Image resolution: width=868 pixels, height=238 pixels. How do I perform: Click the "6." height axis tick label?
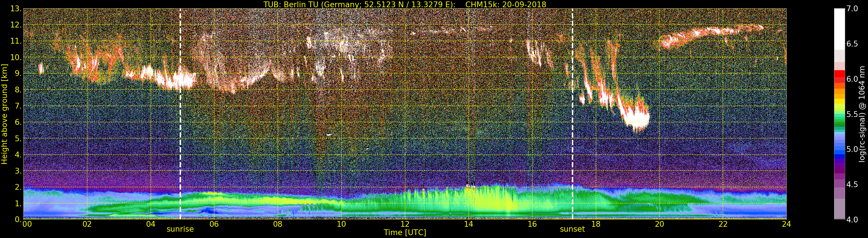tap(18, 122)
